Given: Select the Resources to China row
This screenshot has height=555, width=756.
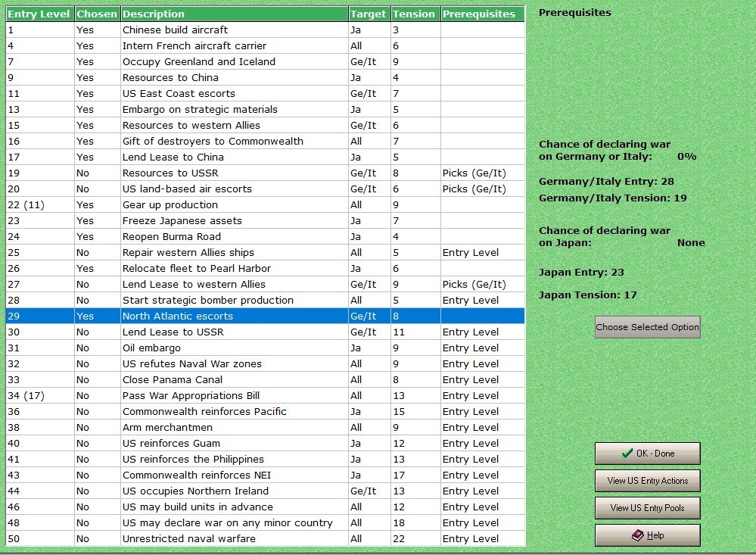Looking at the screenshot, I should (265, 78).
